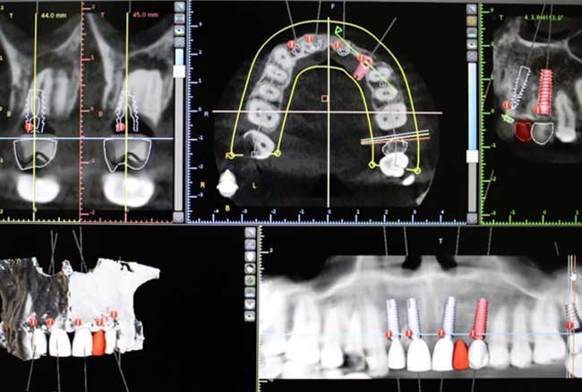Select the top measure tool in axial view toolbar
This screenshot has width=582, height=392.
coord(472,9)
